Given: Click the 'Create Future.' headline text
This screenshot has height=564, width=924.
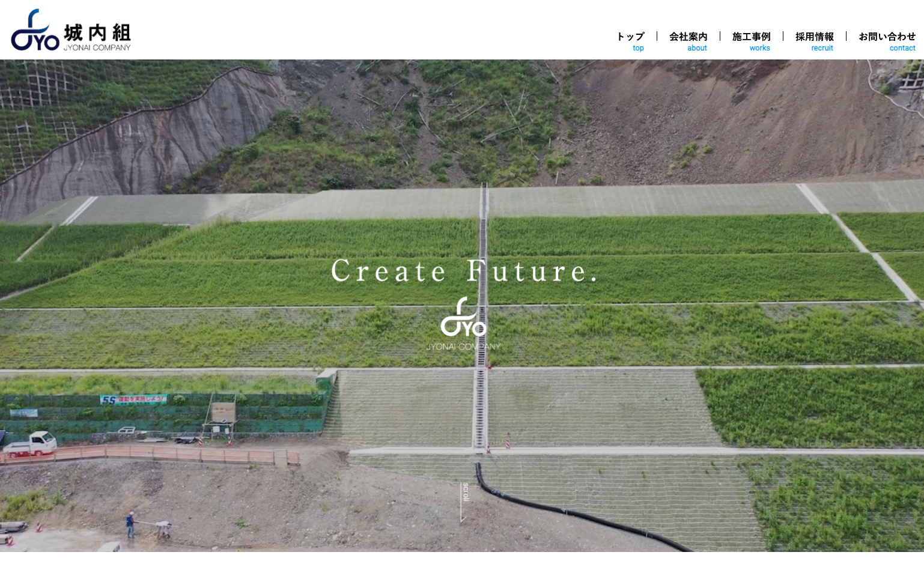Looking at the screenshot, I should point(464,271).
